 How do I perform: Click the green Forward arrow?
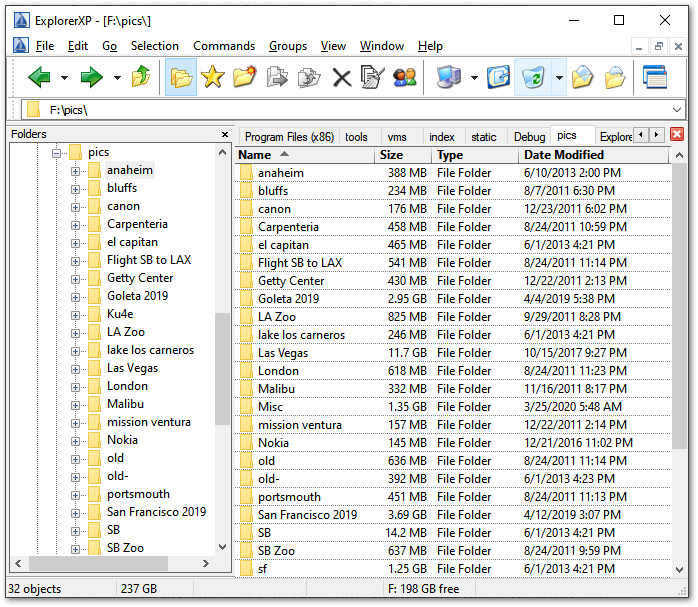point(92,77)
